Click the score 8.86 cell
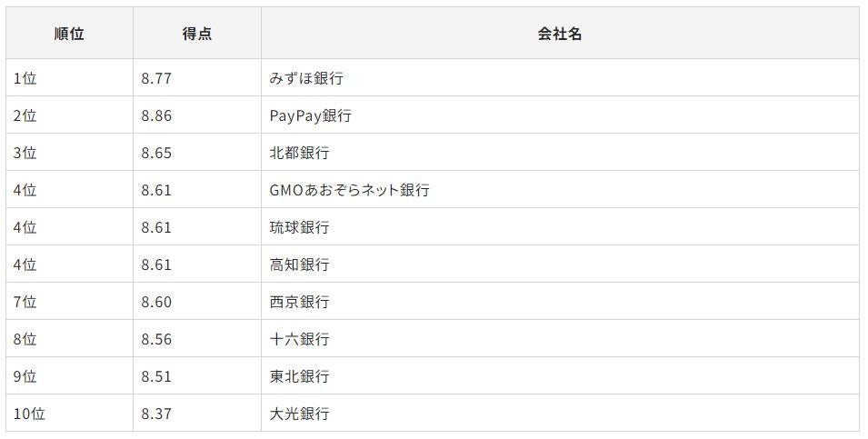 pyautogui.click(x=156, y=115)
